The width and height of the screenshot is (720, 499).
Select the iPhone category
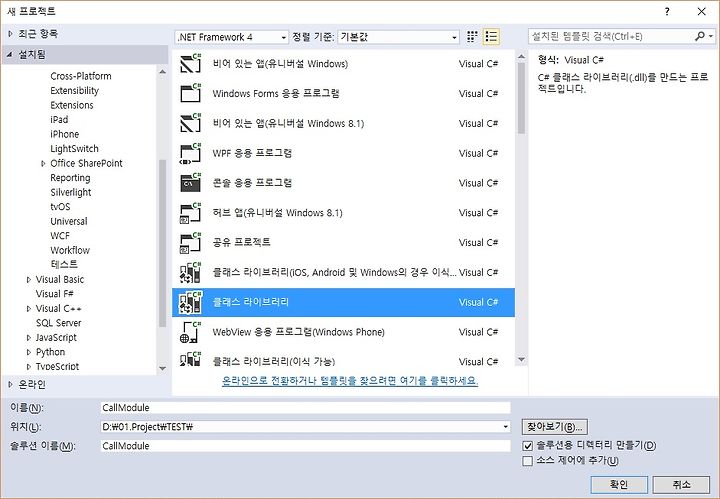pos(64,134)
